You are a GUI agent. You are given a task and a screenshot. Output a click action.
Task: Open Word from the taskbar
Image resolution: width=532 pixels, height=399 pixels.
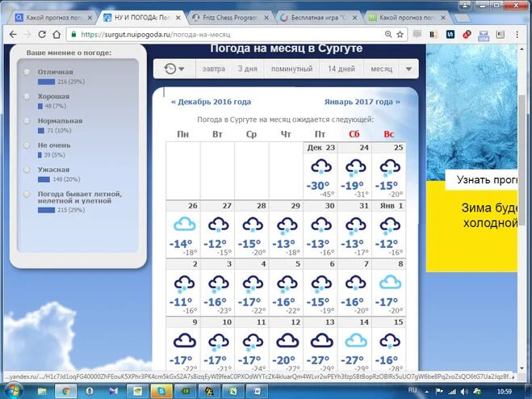click(257, 391)
